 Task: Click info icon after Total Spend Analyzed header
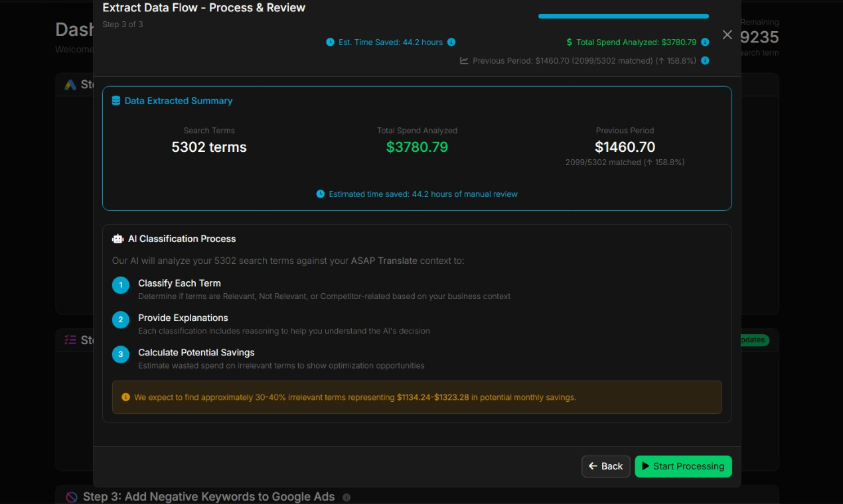705,42
